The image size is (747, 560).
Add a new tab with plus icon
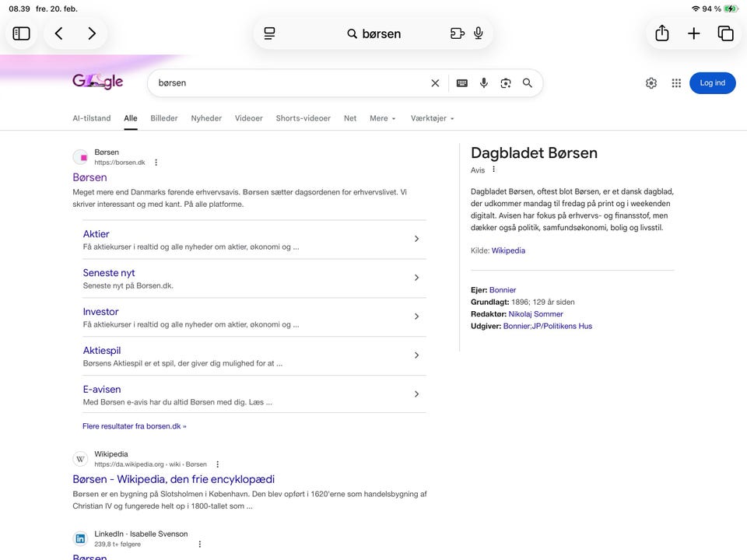pos(693,33)
